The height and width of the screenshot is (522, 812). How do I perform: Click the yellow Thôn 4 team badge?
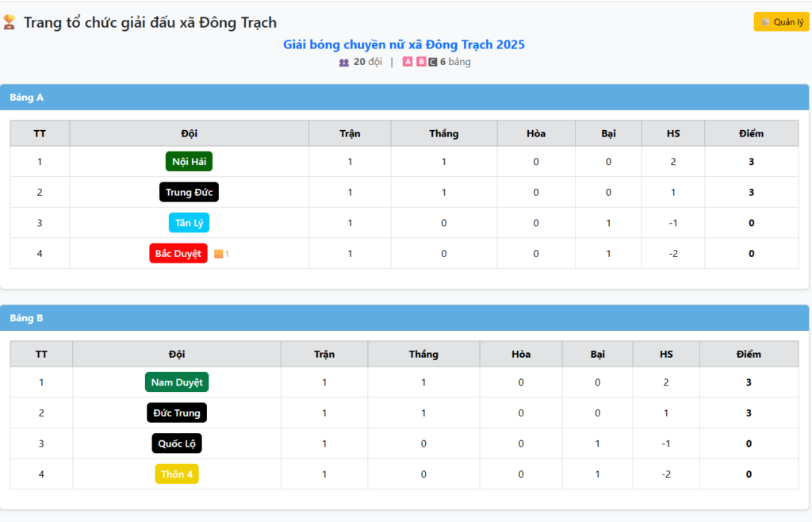pyautogui.click(x=177, y=474)
